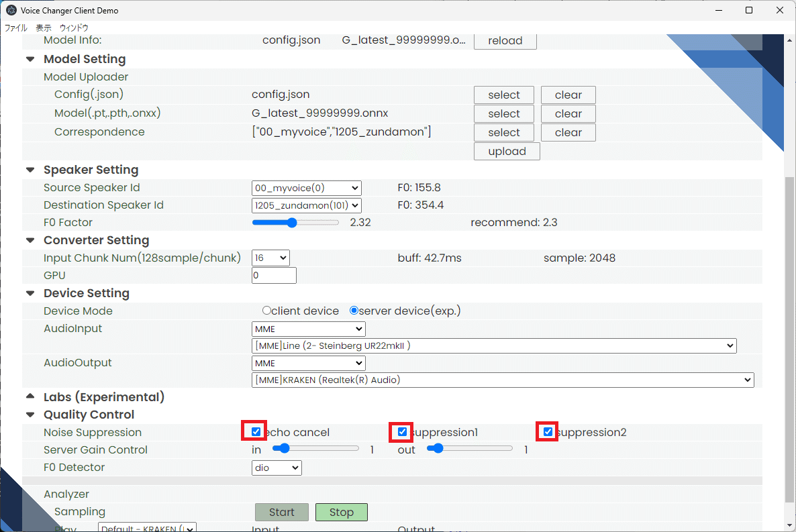This screenshot has height=532, width=796.
Task: Open the Source Speaker Id dropdown
Action: click(307, 188)
